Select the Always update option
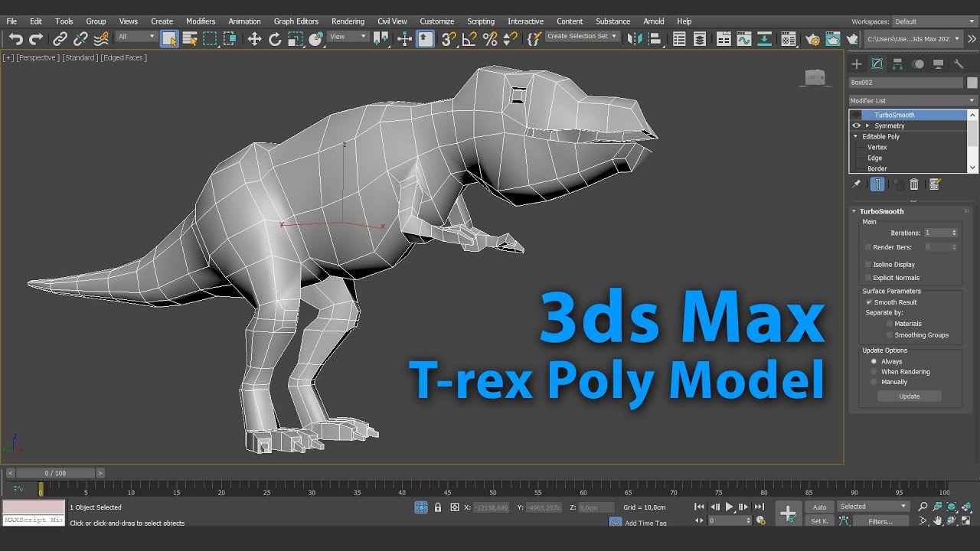The image size is (980, 551). click(x=874, y=361)
